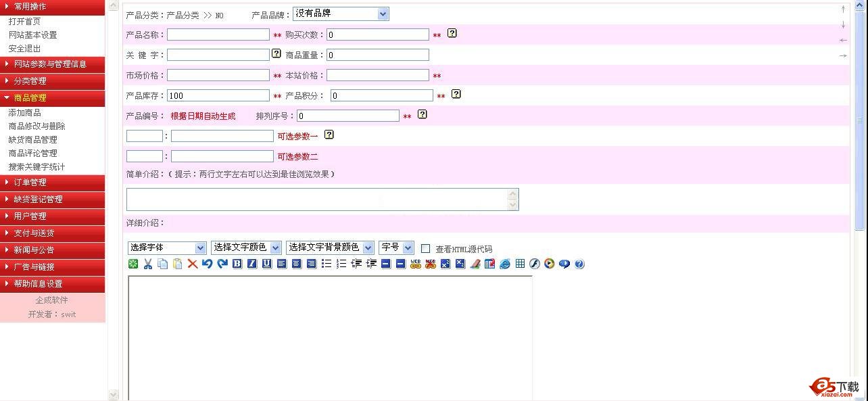
Task: Open the 字号 font size dropdown
Action: click(397, 248)
